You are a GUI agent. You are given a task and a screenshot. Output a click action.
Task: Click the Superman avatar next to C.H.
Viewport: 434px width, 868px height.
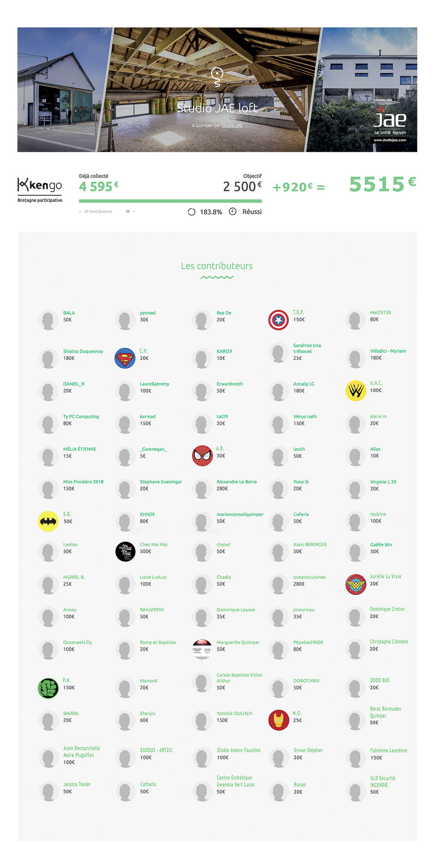click(125, 358)
